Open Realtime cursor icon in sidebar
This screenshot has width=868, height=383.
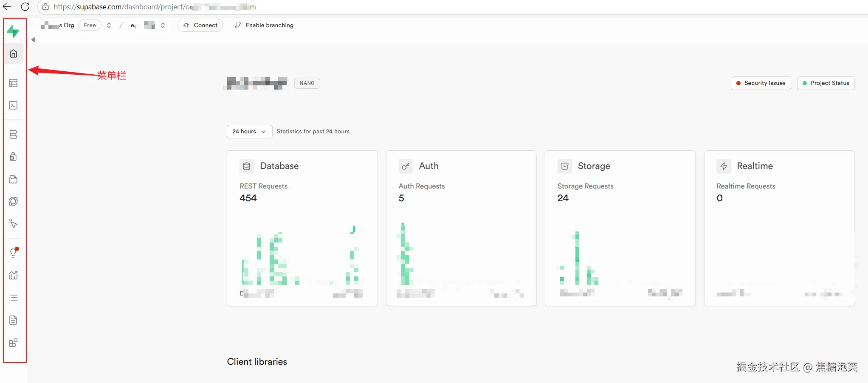[x=13, y=224]
